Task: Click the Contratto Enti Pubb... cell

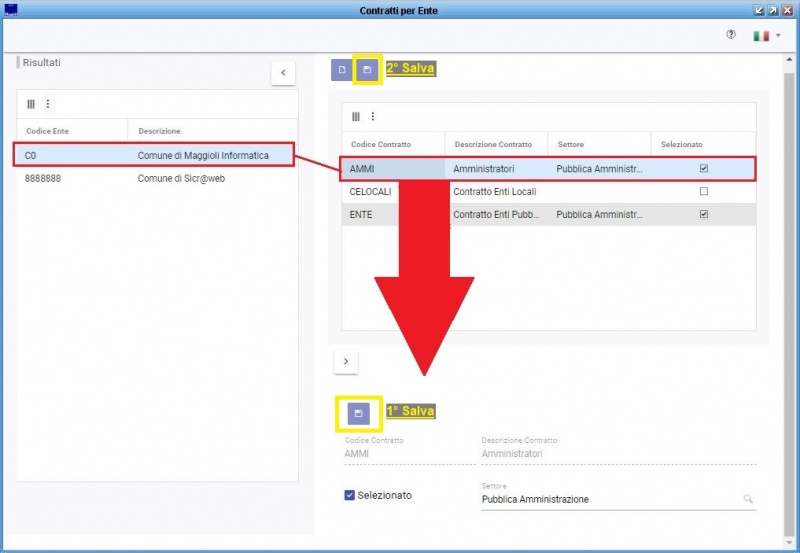Action: coord(496,215)
